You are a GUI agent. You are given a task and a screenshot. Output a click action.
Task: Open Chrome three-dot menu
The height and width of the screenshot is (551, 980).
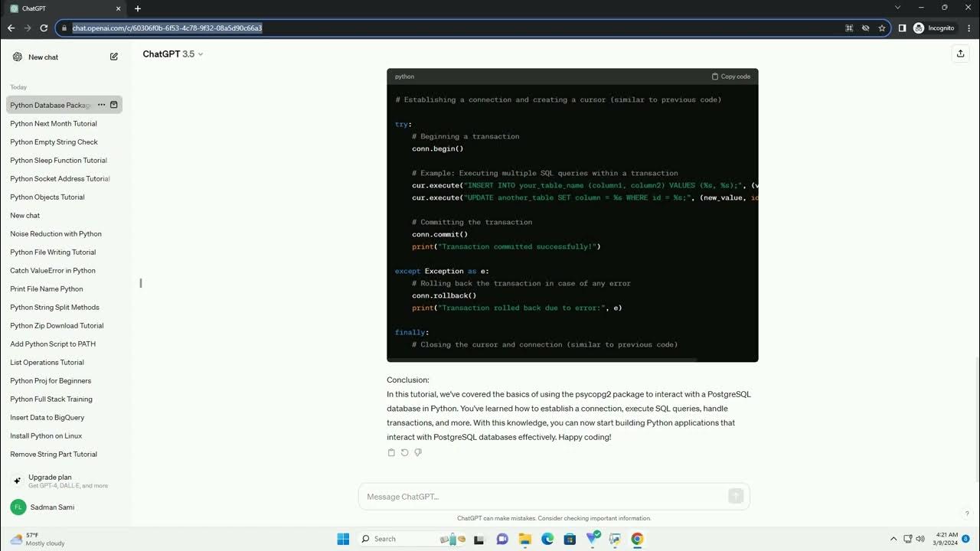tap(968, 28)
